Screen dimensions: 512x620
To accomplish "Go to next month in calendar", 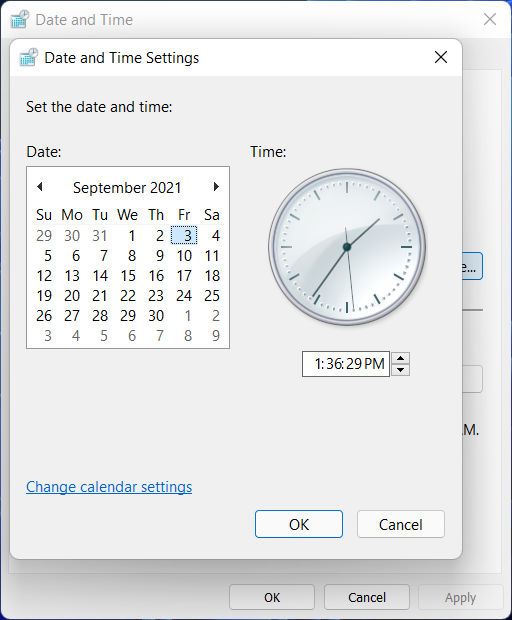I will coord(216,187).
